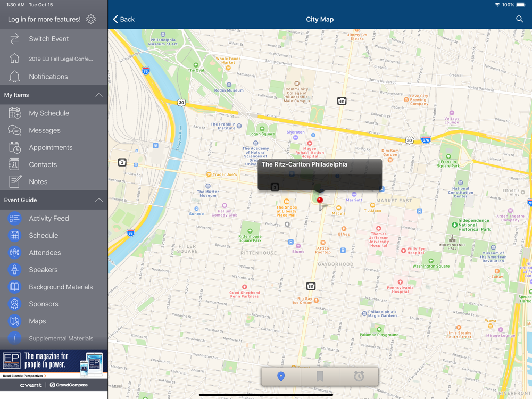Screen dimensions: 532x399
Task: Open My Schedule calendar icon
Action: click(x=14, y=113)
